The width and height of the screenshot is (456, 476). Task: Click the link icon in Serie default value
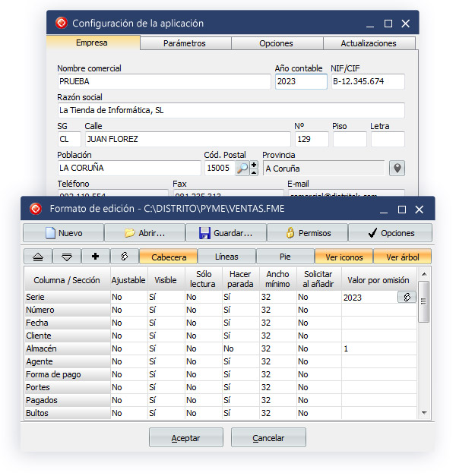point(407,298)
